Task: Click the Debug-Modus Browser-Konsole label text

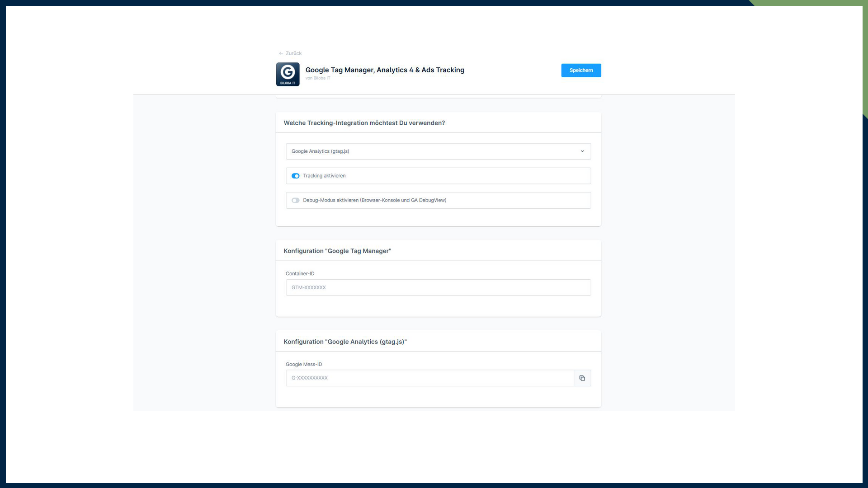Action: coord(374,200)
